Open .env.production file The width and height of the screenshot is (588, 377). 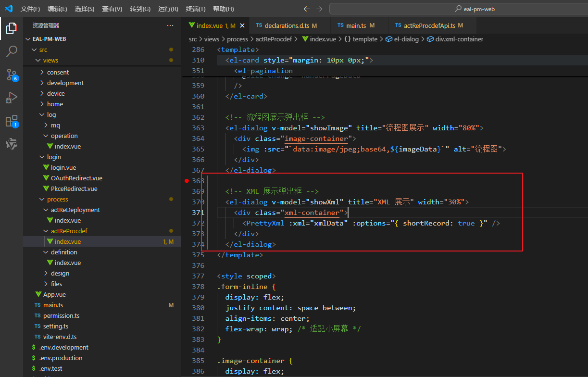102,358
